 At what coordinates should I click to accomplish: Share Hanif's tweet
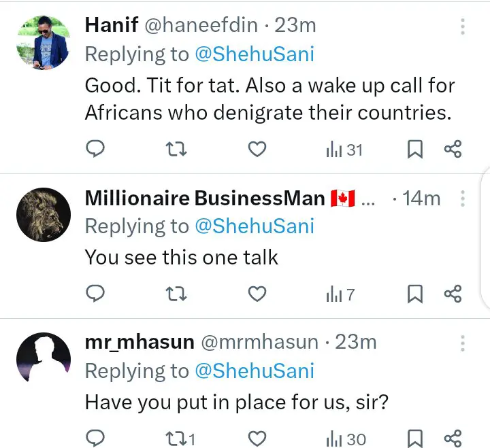click(453, 149)
